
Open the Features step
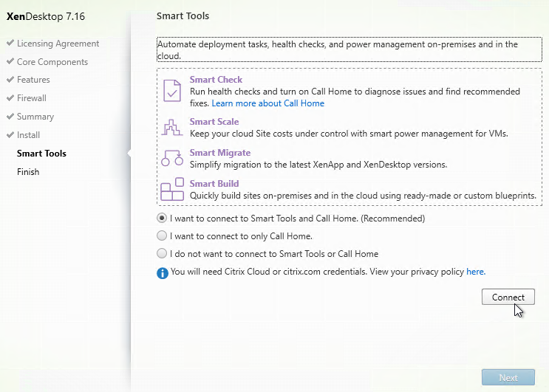click(x=33, y=80)
